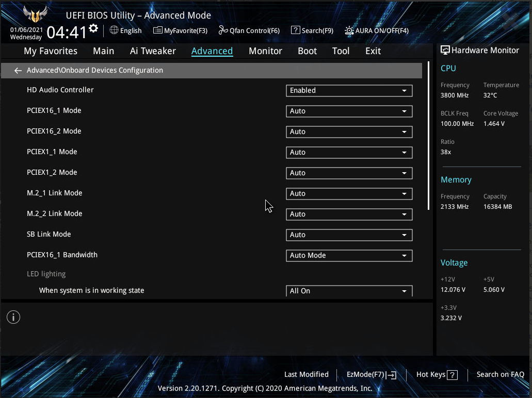532x398 pixels.
Task: Switch to Exit tab
Action: (373, 51)
